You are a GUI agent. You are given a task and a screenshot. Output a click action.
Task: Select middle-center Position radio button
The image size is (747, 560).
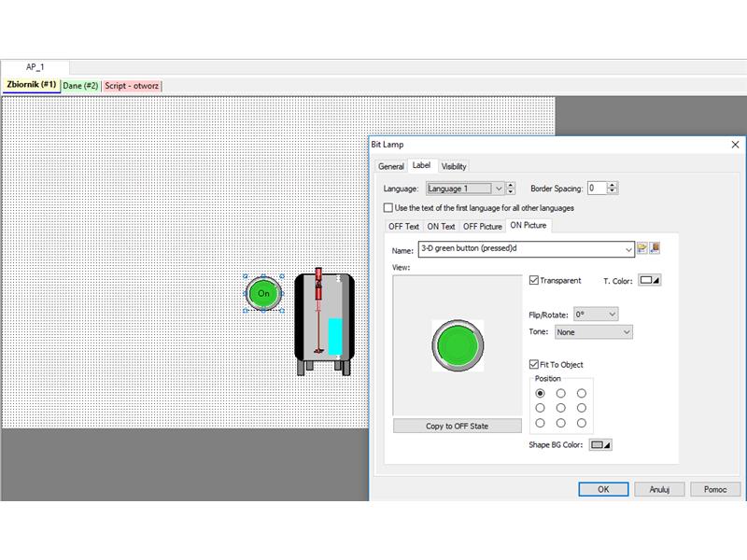561,408
